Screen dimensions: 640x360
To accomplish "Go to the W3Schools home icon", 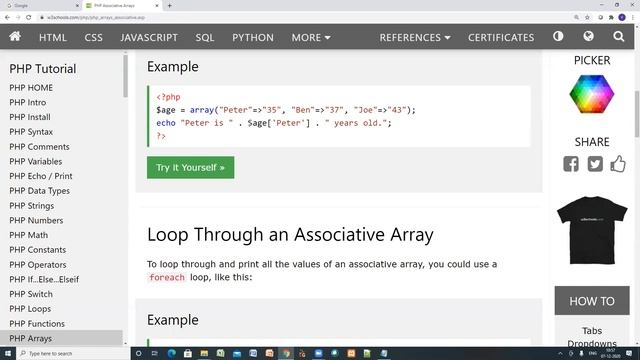I will click(x=15, y=37).
